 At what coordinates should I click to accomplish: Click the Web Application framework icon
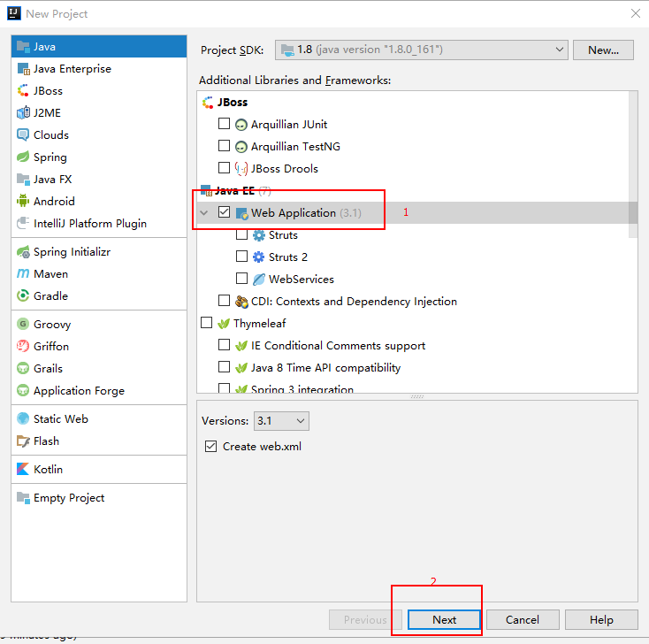pyautogui.click(x=241, y=213)
